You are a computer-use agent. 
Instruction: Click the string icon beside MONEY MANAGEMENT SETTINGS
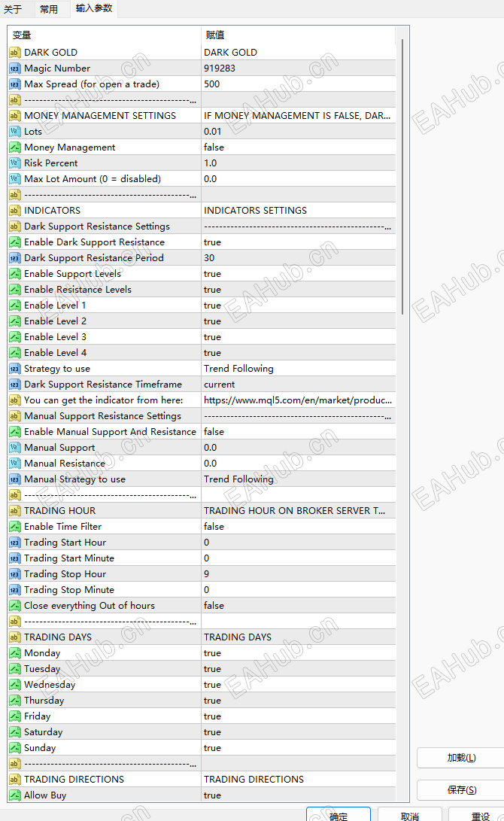pos(14,116)
